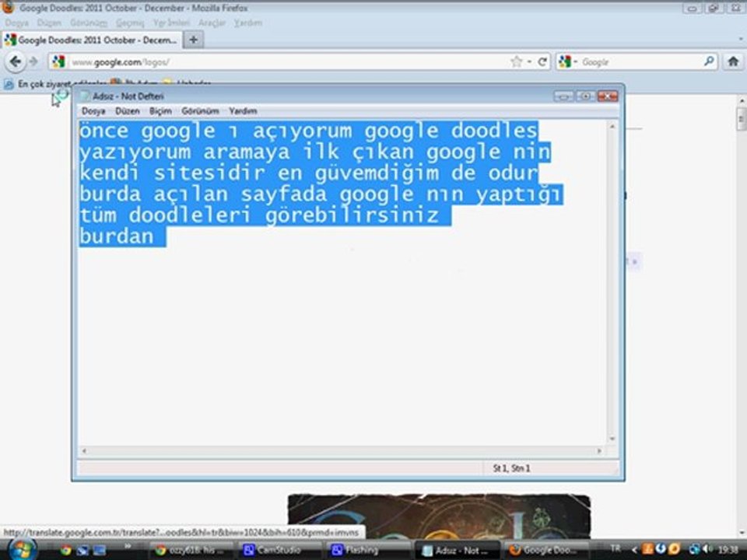Screen dimensions: 747x560
Task: Open Firefox's Dosya menu
Action: point(16,23)
